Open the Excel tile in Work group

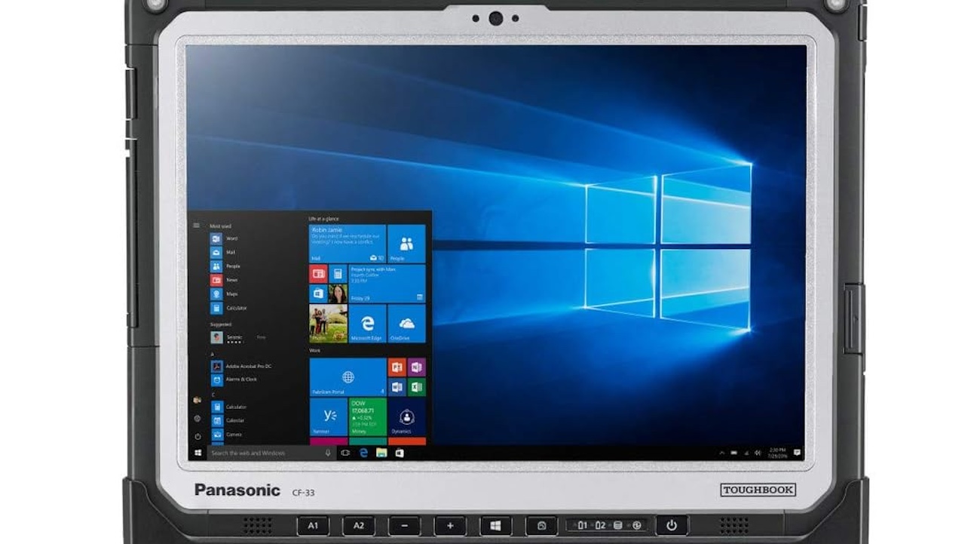coord(416,387)
